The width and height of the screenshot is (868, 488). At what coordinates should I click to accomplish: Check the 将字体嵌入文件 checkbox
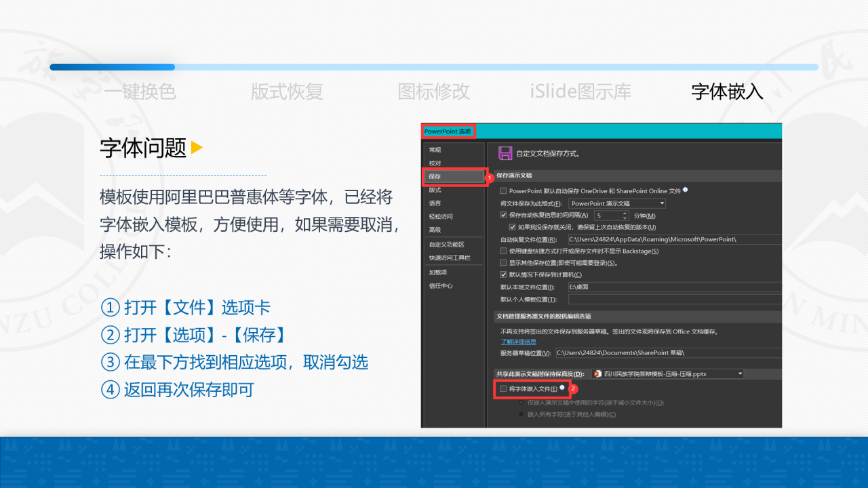[503, 389]
